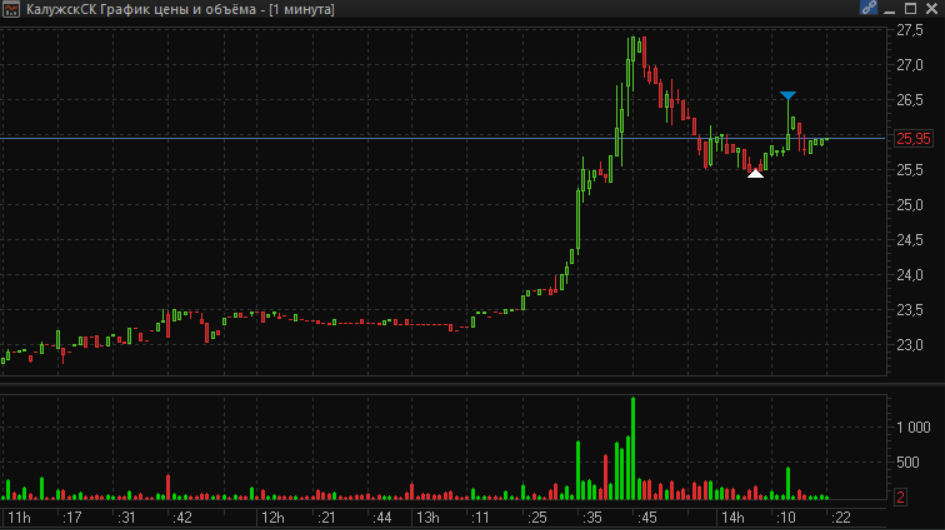
Task: Click the 24,5 price axis label
Action: click(x=910, y=240)
